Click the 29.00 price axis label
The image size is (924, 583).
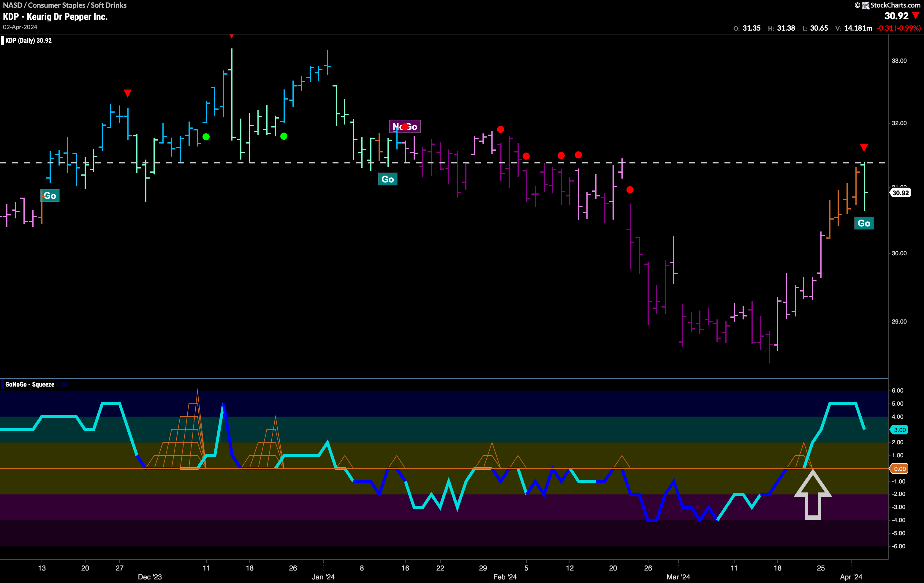point(899,322)
